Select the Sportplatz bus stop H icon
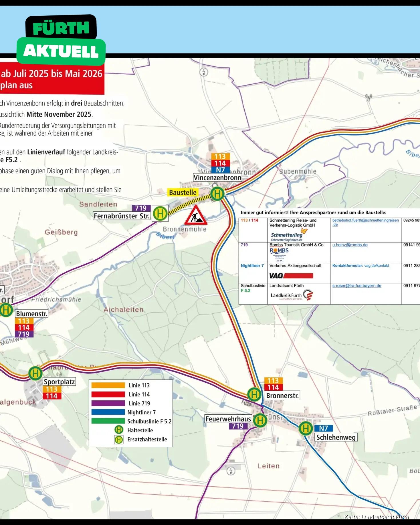 [35, 373]
